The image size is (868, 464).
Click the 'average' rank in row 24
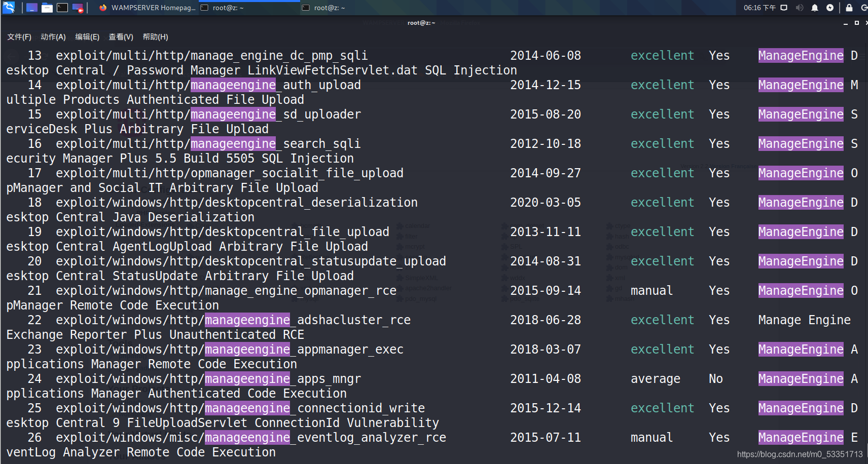tap(656, 378)
